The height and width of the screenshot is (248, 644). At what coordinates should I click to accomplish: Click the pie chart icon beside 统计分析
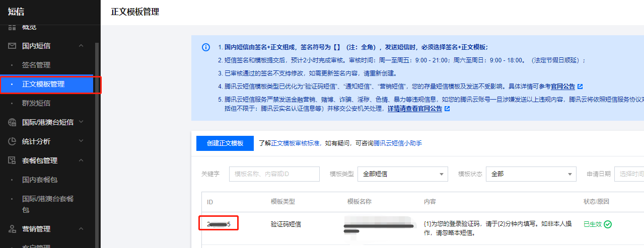13,141
